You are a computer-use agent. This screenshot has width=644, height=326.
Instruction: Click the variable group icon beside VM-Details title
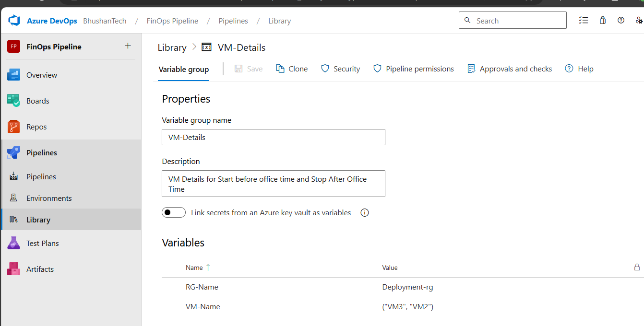tap(206, 47)
